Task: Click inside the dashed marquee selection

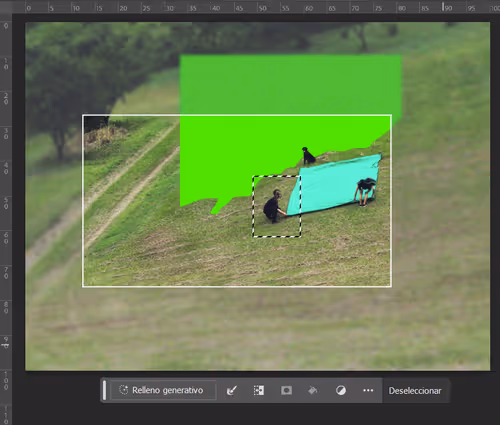Action: tap(277, 206)
